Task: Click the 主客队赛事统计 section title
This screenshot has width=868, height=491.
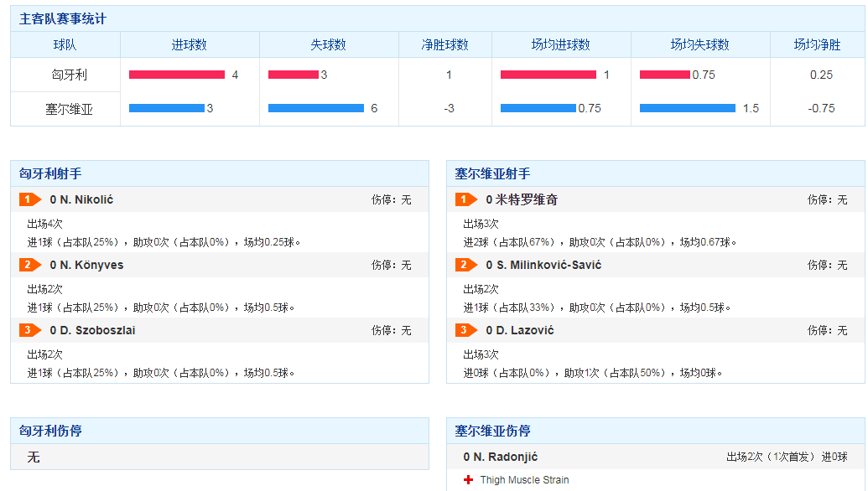Action: coord(62,18)
